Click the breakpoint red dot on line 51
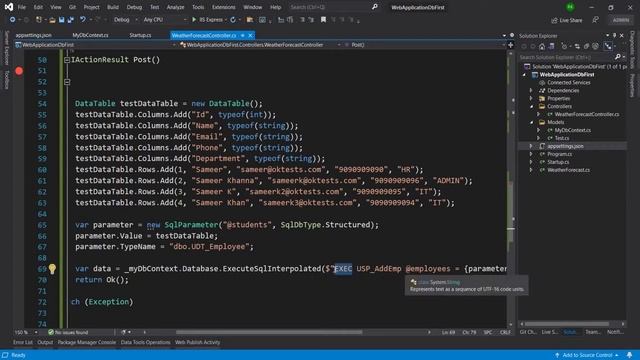The width and height of the screenshot is (640, 360). (19, 71)
